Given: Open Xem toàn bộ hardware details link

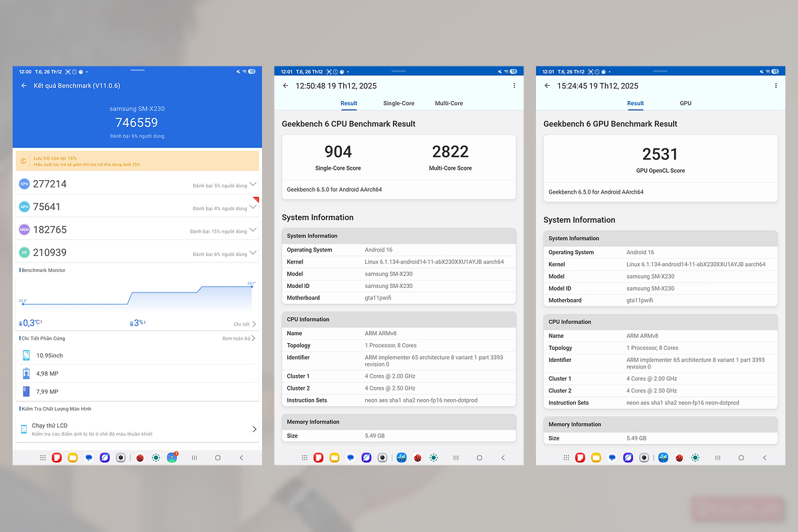Looking at the screenshot, I should (x=236, y=338).
